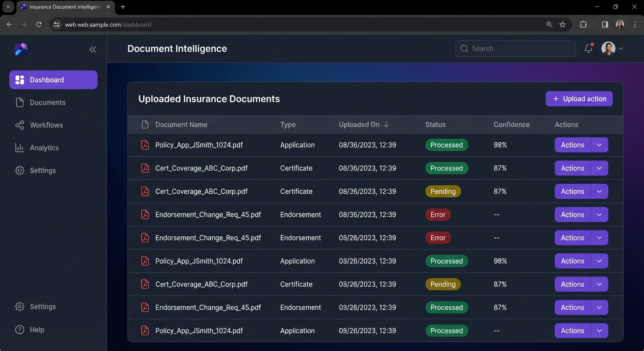Open the Help page in sidebar
644x351 pixels.
click(x=37, y=330)
